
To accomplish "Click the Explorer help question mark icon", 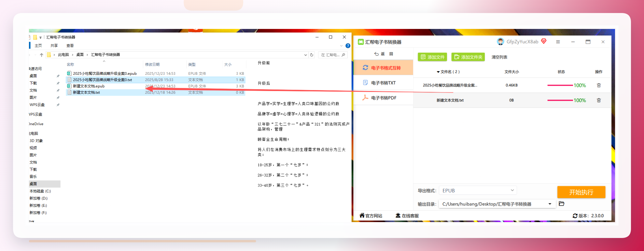I will [348, 46].
